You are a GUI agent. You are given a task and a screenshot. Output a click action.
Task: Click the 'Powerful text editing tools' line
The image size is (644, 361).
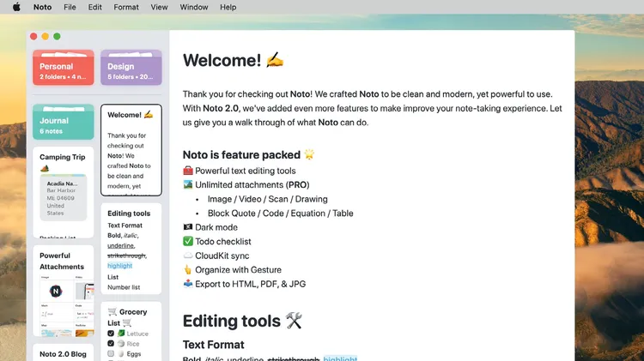tap(246, 171)
